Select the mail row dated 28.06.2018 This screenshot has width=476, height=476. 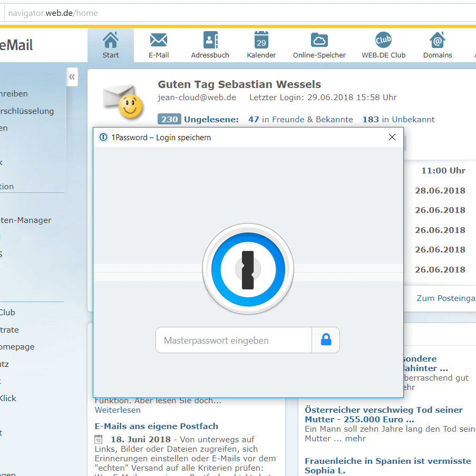[440, 191]
